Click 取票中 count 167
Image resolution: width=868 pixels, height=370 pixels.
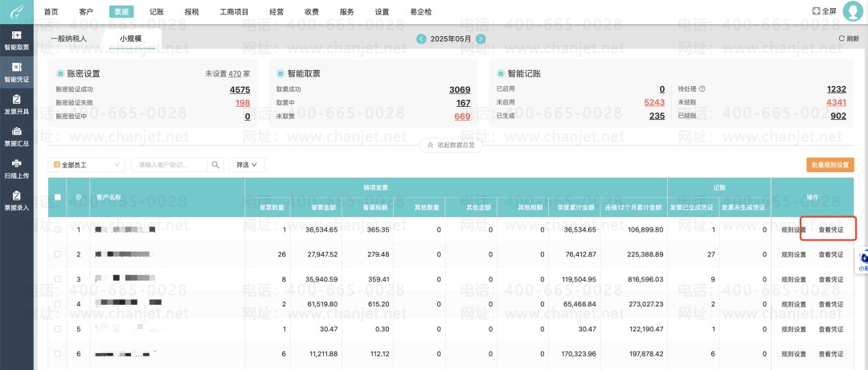pos(464,103)
